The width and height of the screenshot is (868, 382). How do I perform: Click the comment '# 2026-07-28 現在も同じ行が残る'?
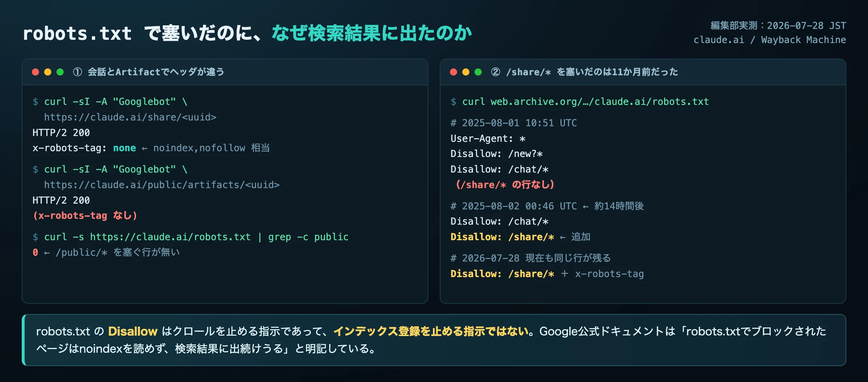[531, 258]
